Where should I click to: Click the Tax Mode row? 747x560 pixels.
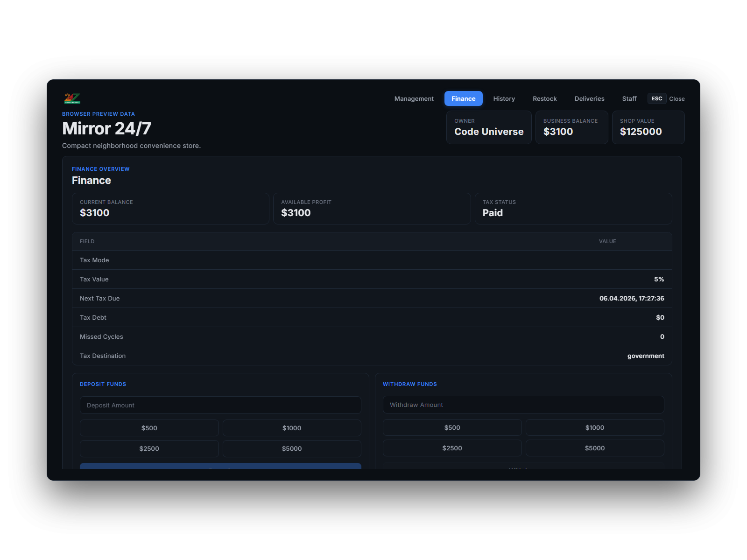point(372,260)
